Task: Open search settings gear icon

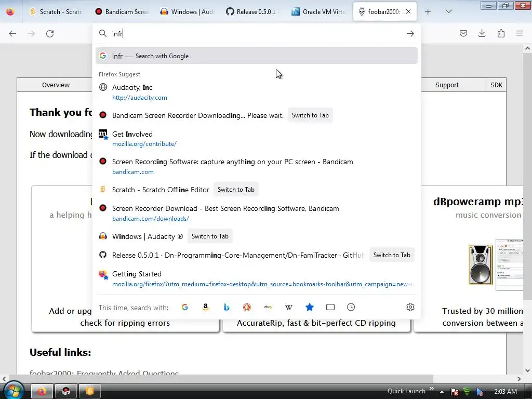Action: [410, 307]
